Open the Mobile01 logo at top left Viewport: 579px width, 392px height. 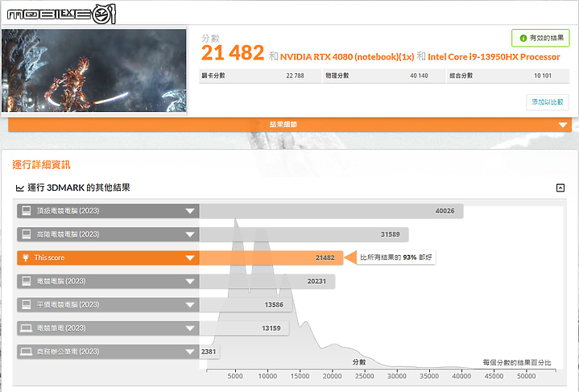61,14
